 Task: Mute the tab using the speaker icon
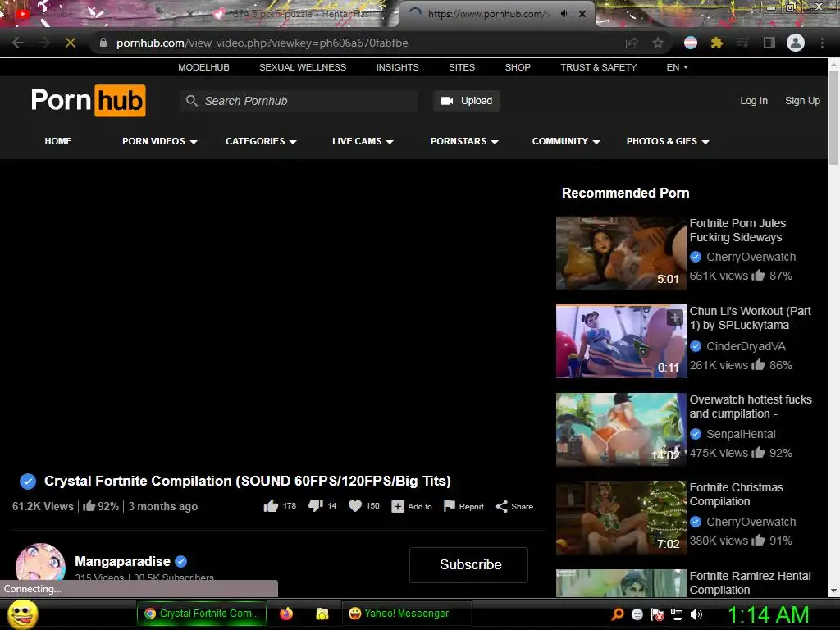click(x=564, y=14)
